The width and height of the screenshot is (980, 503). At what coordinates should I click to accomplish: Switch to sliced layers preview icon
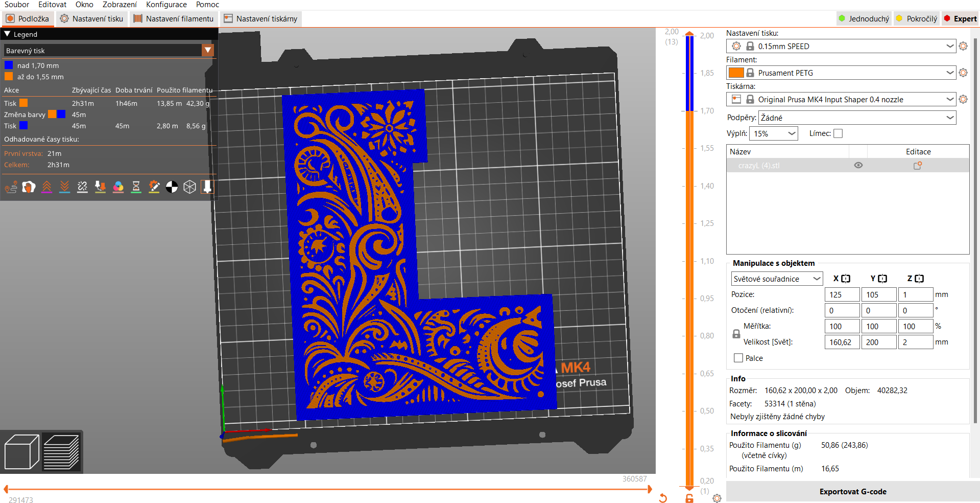coord(61,452)
